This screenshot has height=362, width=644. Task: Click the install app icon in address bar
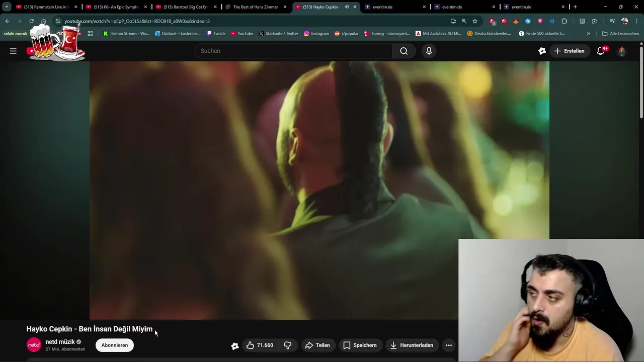(x=453, y=21)
